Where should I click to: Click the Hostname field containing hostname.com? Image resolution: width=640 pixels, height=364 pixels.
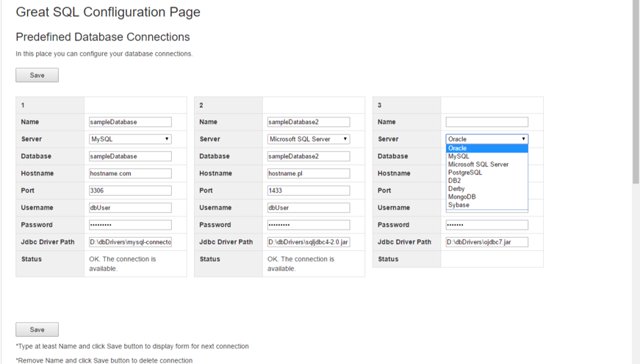tap(130, 173)
